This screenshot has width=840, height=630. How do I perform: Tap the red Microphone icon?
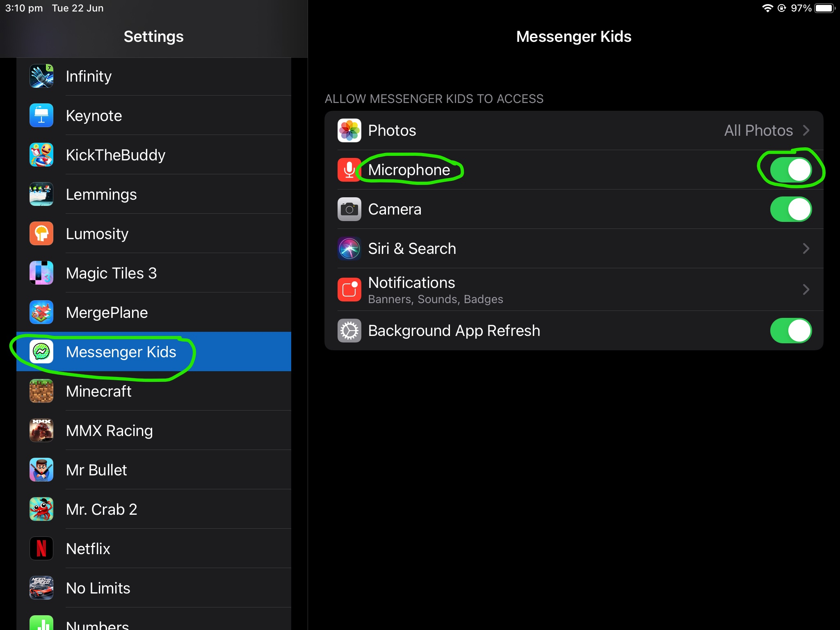pos(349,170)
